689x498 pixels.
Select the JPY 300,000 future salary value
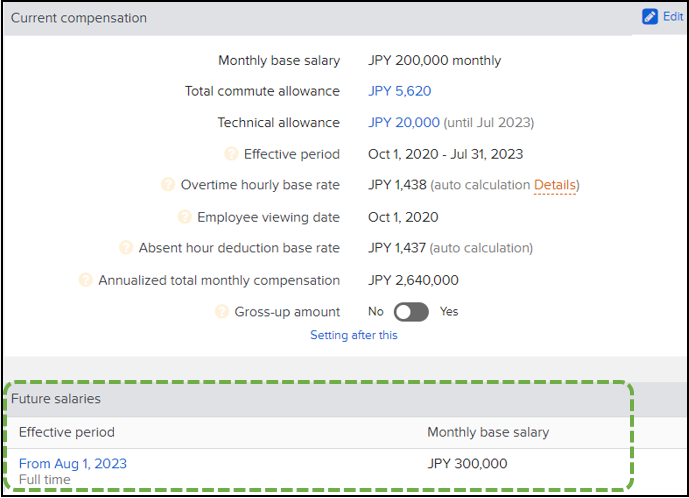pyautogui.click(x=468, y=464)
